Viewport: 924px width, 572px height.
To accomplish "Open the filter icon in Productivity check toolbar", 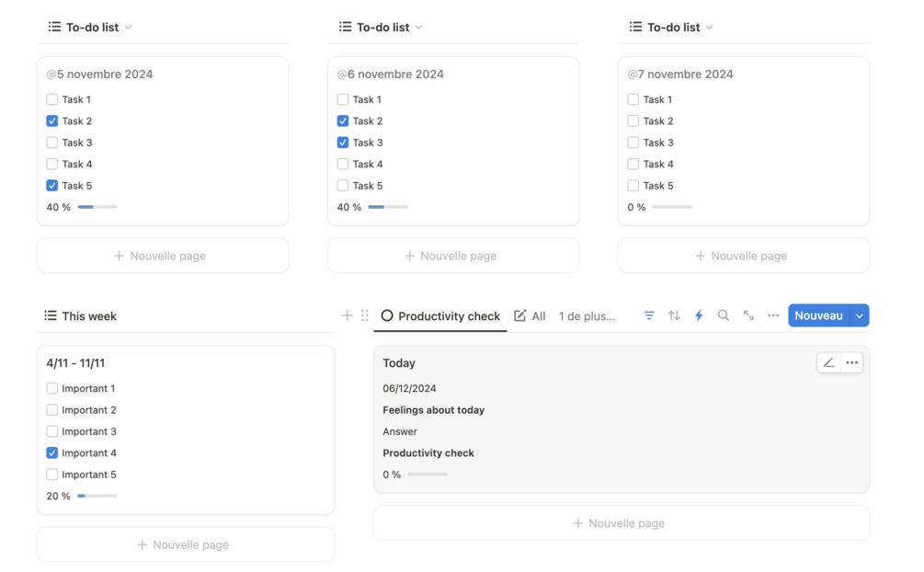I will pos(649,315).
